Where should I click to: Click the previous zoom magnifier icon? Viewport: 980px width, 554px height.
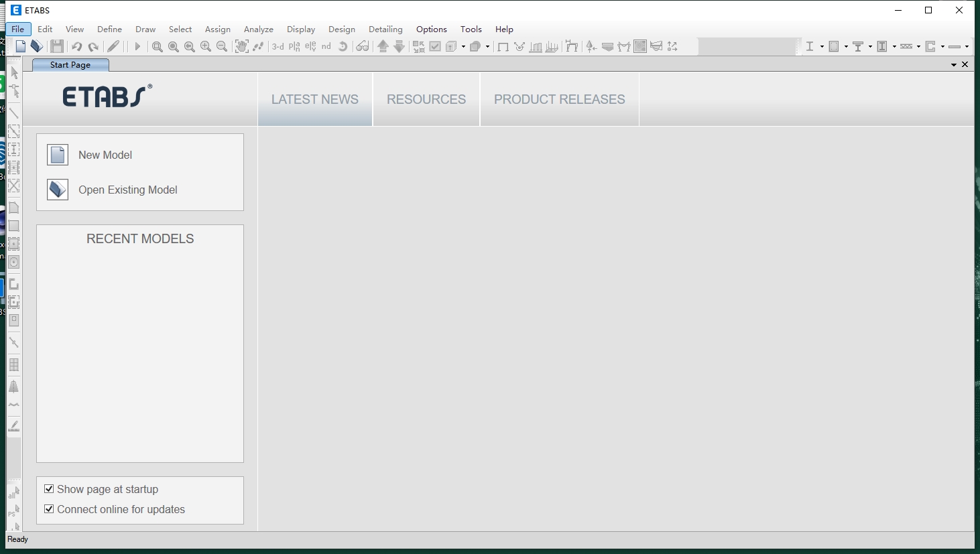pos(190,46)
